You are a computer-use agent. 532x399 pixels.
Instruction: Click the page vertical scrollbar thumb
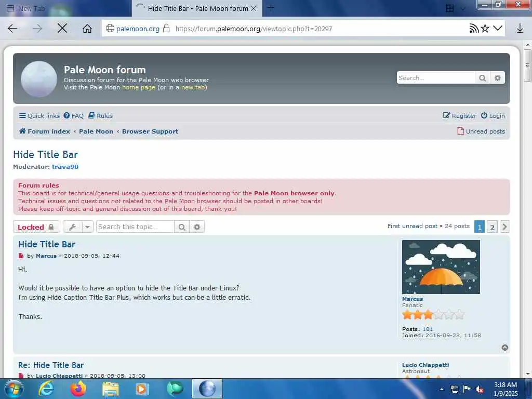point(527,65)
